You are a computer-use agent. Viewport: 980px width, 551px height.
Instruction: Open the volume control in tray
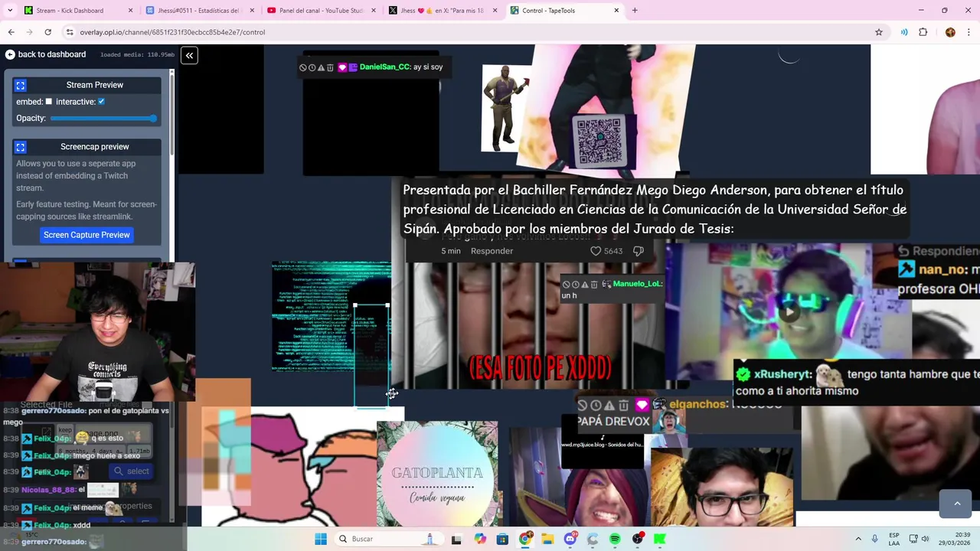(925, 539)
